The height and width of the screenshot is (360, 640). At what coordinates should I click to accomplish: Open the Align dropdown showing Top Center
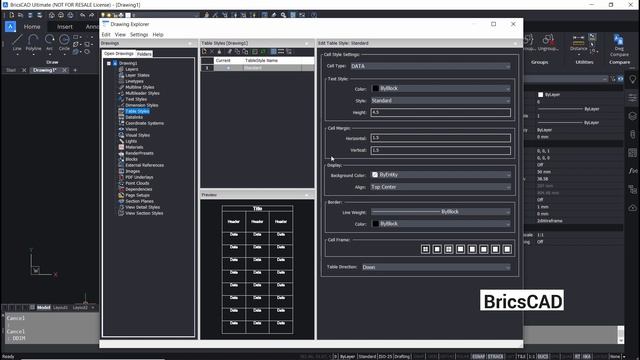pos(440,187)
